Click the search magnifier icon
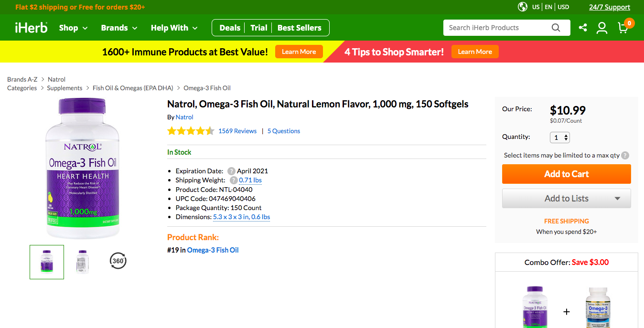Screen dimensions: 644x328 pos(556,28)
